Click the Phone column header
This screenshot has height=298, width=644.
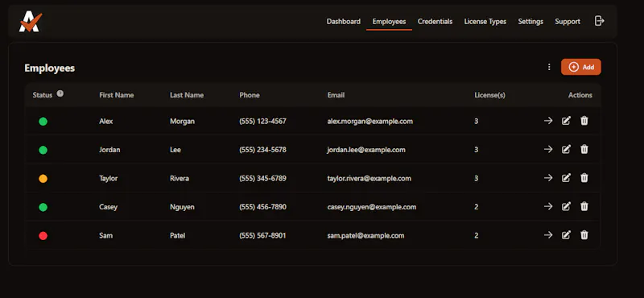pos(250,95)
